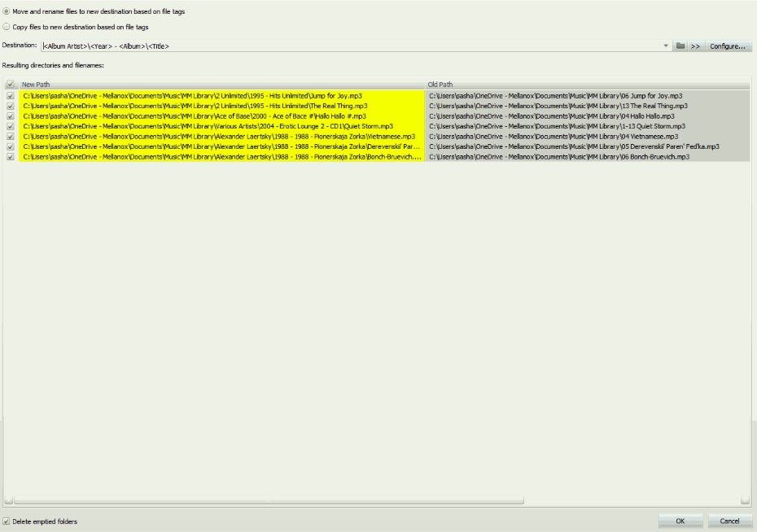Click the Destination mask input field
The height and width of the screenshot is (532, 757).
pos(350,46)
